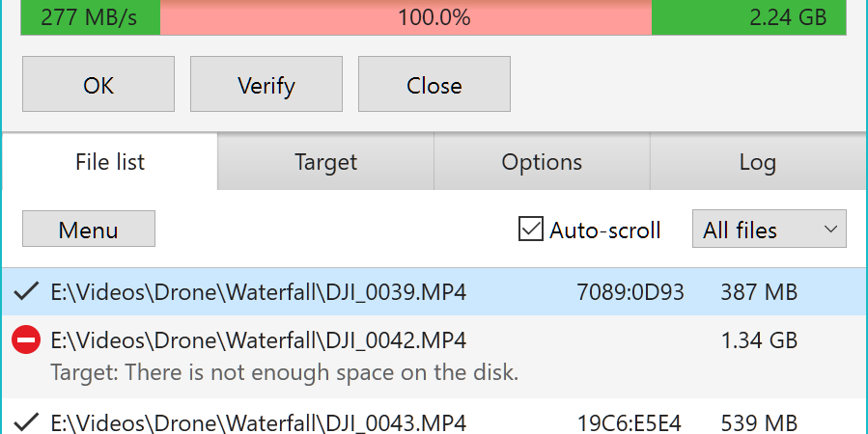The height and width of the screenshot is (434, 868).
Task: Click the 277 MB/s speed indicator
Action: [x=89, y=17]
